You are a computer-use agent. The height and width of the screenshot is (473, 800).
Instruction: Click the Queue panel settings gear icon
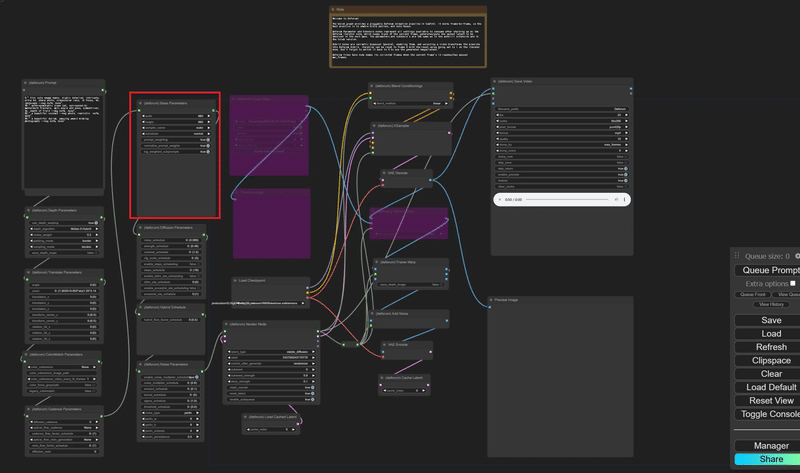tap(797, 256)
